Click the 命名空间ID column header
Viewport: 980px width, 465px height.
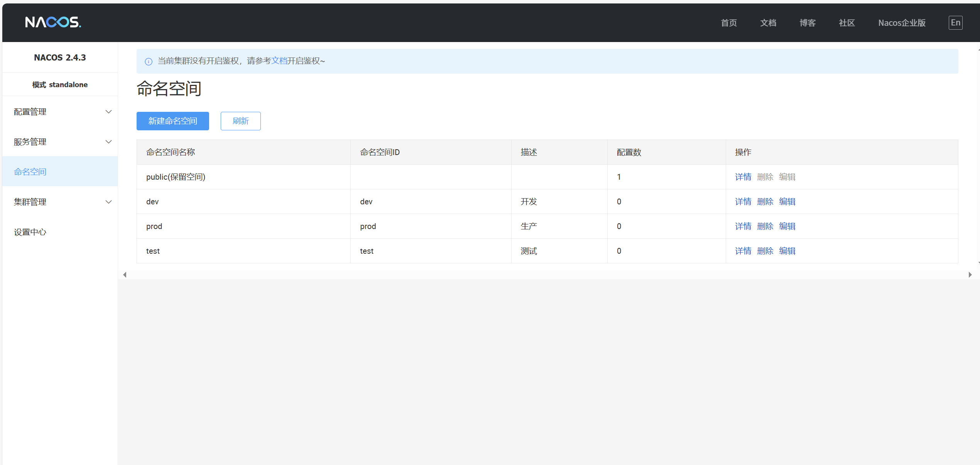[431, 152]
